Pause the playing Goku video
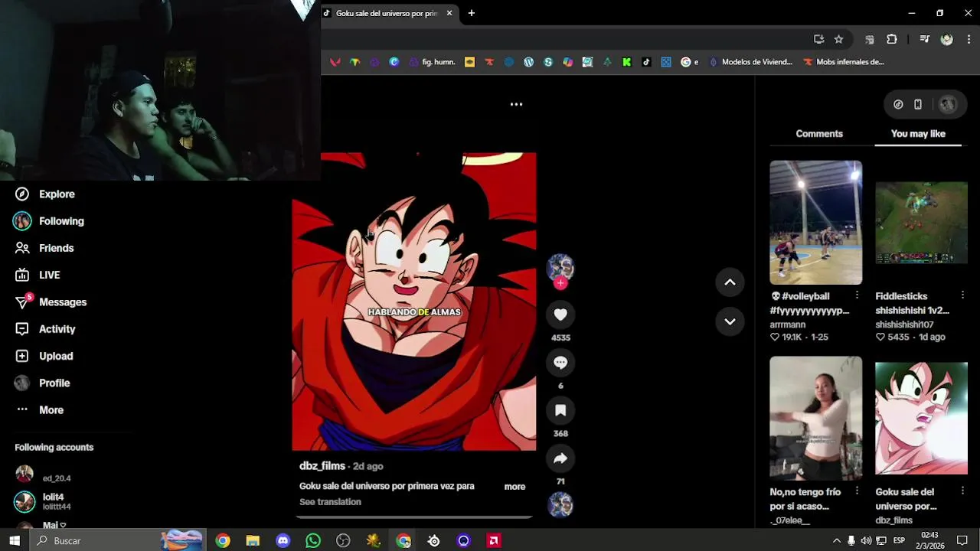 (414, 302)
